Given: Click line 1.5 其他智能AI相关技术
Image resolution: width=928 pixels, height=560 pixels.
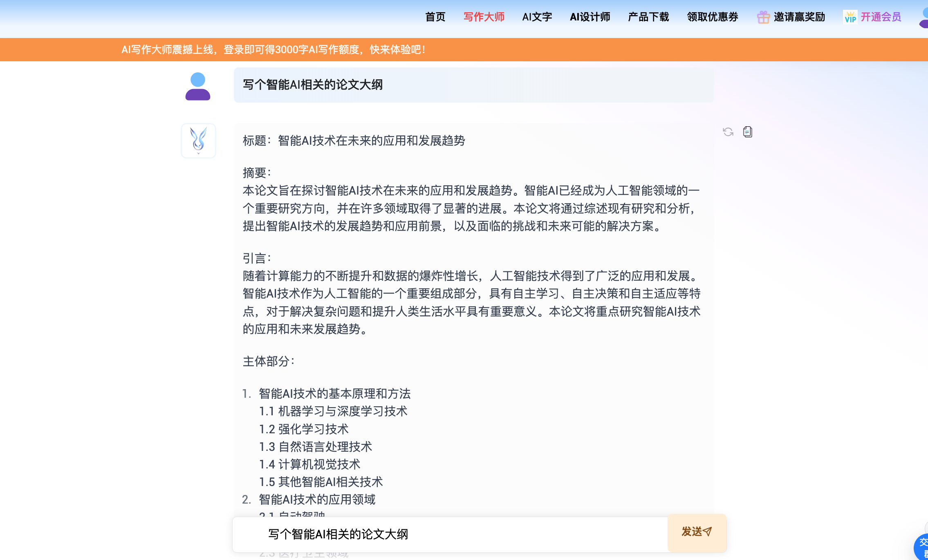Looking at the screenshot, I should (x=321, y=482).
